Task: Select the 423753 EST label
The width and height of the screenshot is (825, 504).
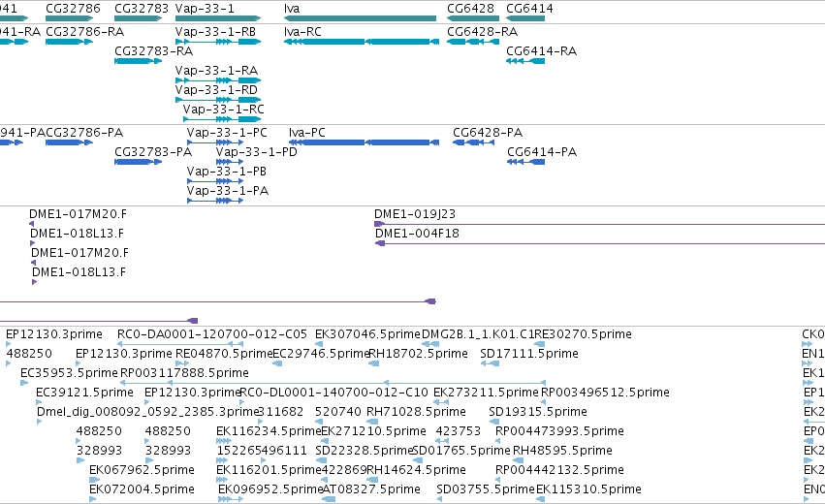Action: click(459, 431)
